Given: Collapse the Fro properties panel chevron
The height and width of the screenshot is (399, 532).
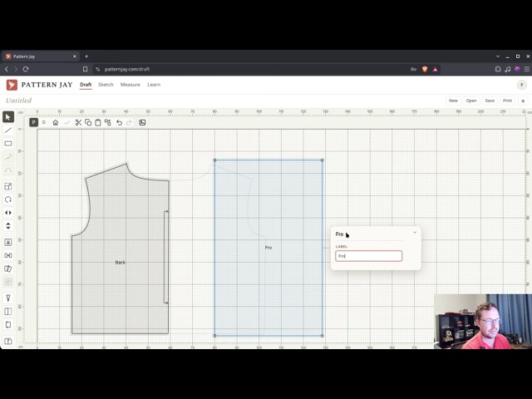Looking at the screenshot, I should click(x=415, y=233).
